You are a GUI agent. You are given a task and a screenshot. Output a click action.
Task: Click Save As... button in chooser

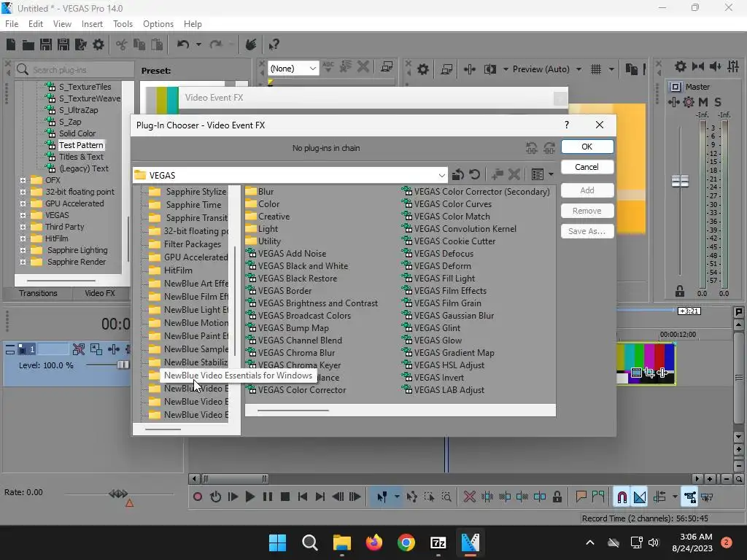point(587,231)
